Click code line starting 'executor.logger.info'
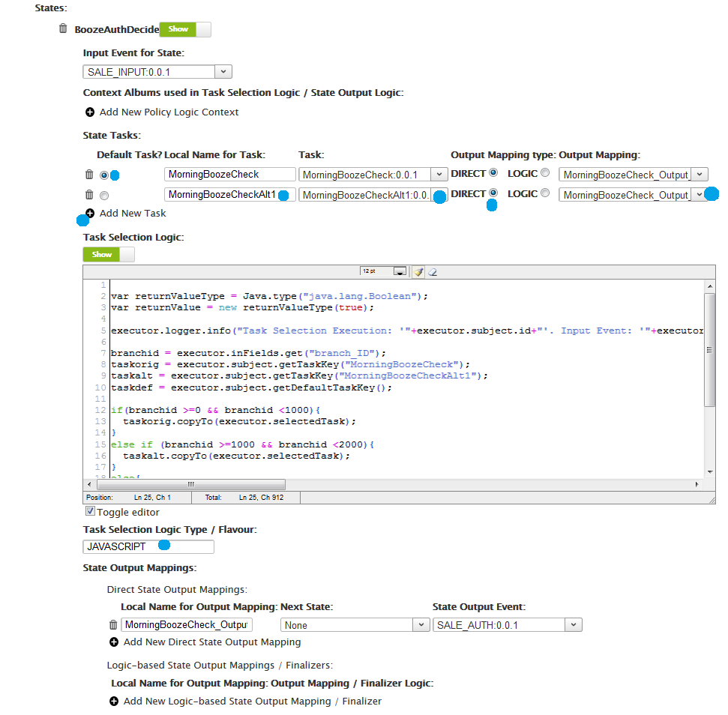The width and height of the screenshot is (728, 715). 407,331
